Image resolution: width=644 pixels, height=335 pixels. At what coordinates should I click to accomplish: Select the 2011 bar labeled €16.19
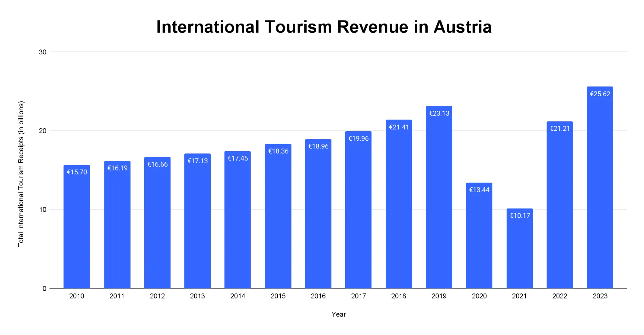tap(117, 225)
